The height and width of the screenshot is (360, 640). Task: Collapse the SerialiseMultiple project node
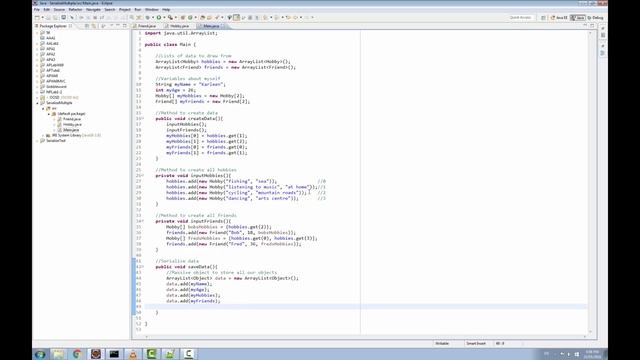coord(38,103)
